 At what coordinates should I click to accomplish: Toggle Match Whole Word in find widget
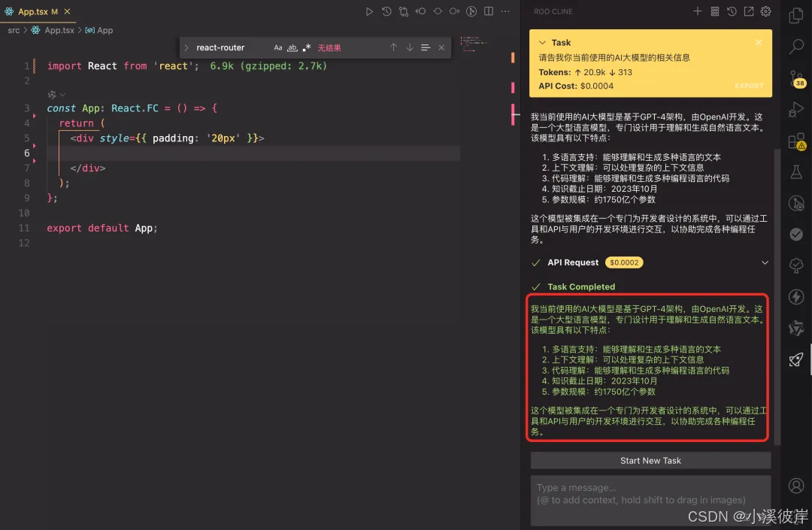pos(292,47)
